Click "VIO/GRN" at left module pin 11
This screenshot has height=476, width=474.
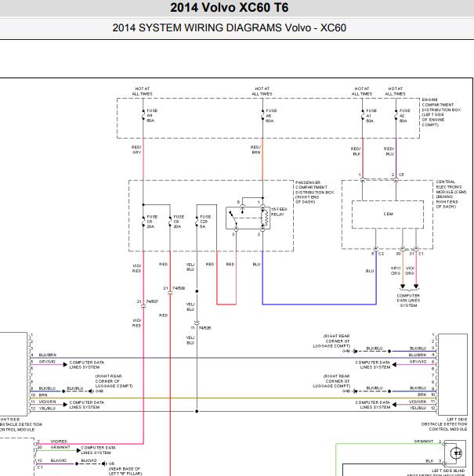(x=47, y=402)
